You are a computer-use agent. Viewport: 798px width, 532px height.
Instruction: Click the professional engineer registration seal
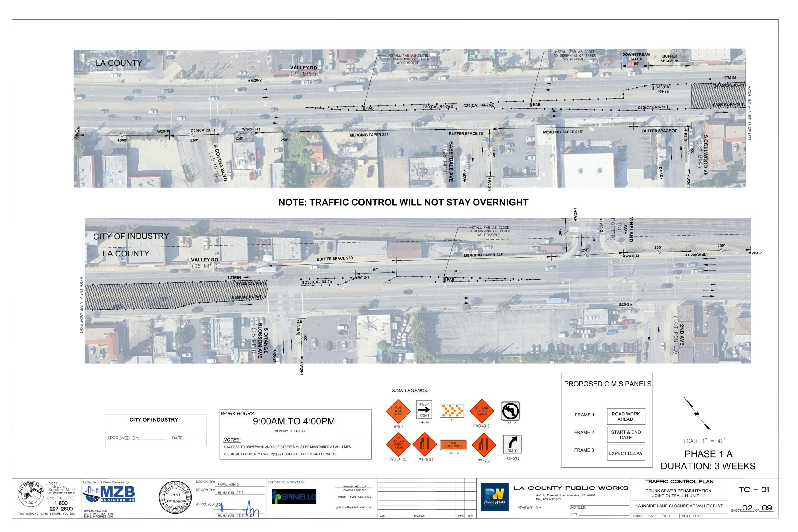pos(175,497)
